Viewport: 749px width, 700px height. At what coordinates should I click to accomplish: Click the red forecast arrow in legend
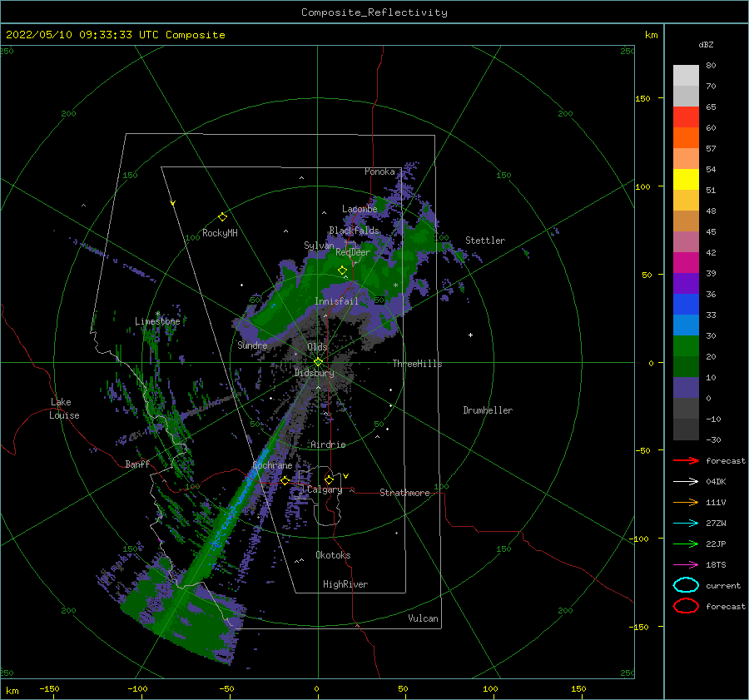click(686, 460)
